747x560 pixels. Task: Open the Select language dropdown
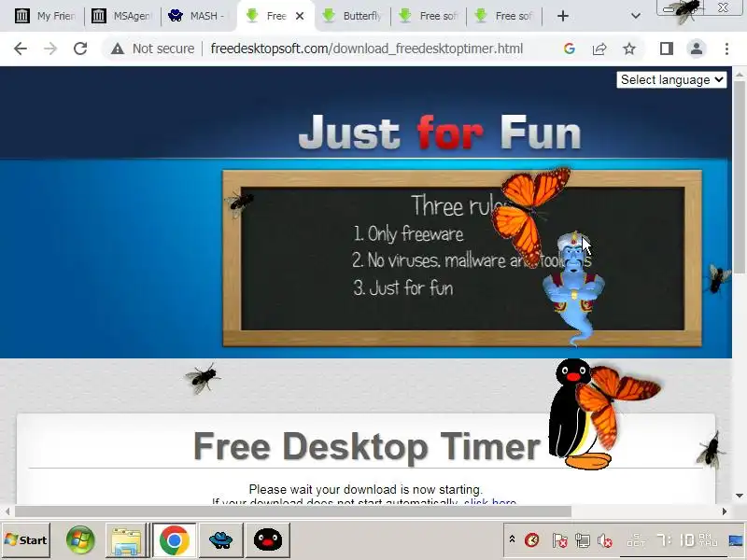coord(671,79)
